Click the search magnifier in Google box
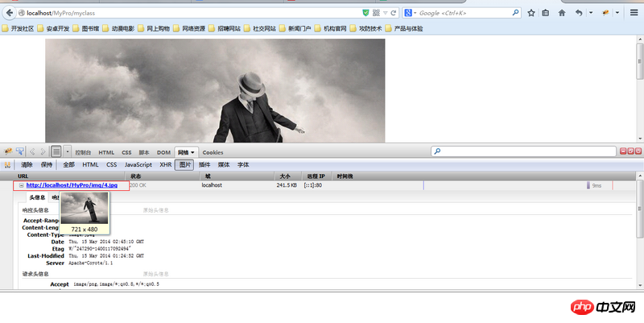This screenshot has height=323, width=644. [x=515, y=13]
